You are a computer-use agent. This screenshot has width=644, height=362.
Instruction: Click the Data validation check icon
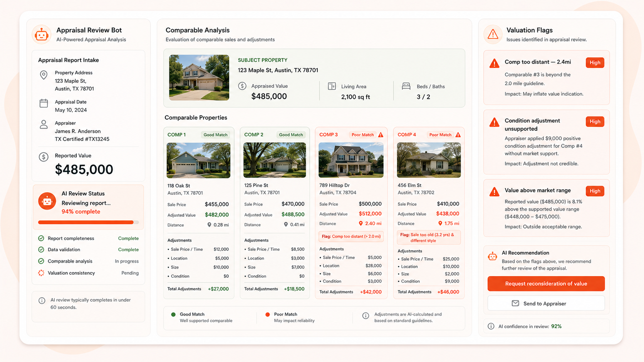[x=41, y=250]
